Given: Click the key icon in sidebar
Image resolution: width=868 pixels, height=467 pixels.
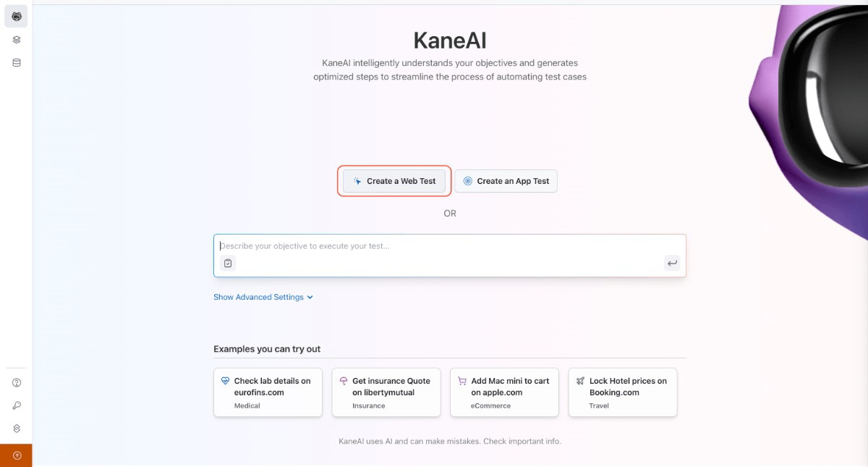Looking at the screenshot, I should 17,405.
